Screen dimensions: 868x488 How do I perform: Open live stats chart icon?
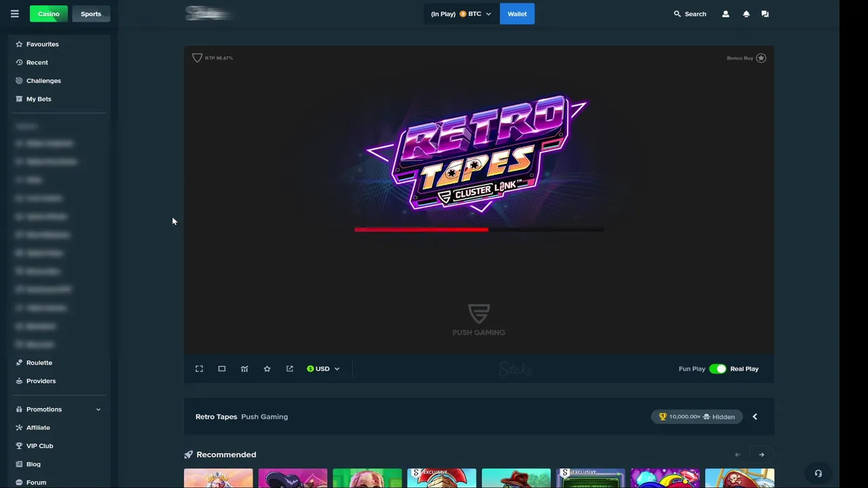click(x=244, y=369)
